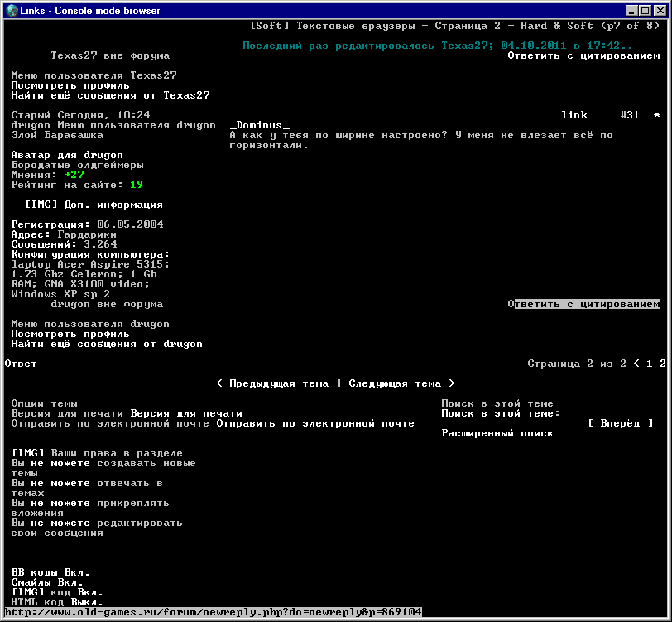This screenshot has height=622, width=672.
Task: Click the green '19' site rating value
Action: click(137, 185)
